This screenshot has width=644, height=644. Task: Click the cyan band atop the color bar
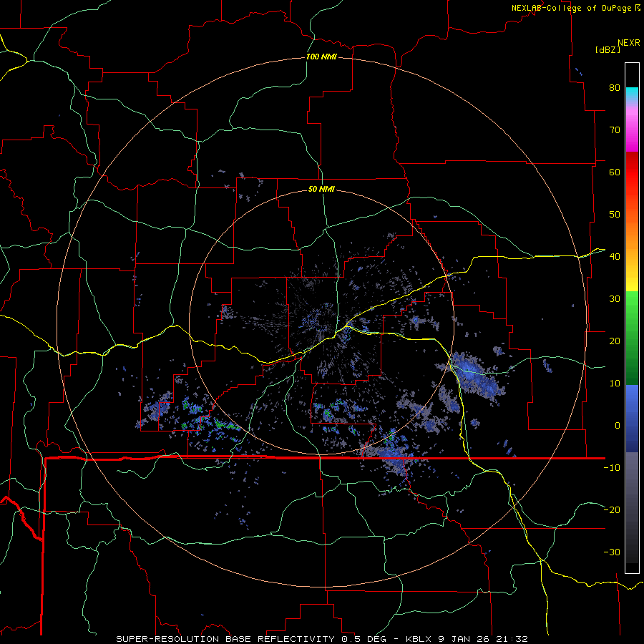(x=632, y=94)
